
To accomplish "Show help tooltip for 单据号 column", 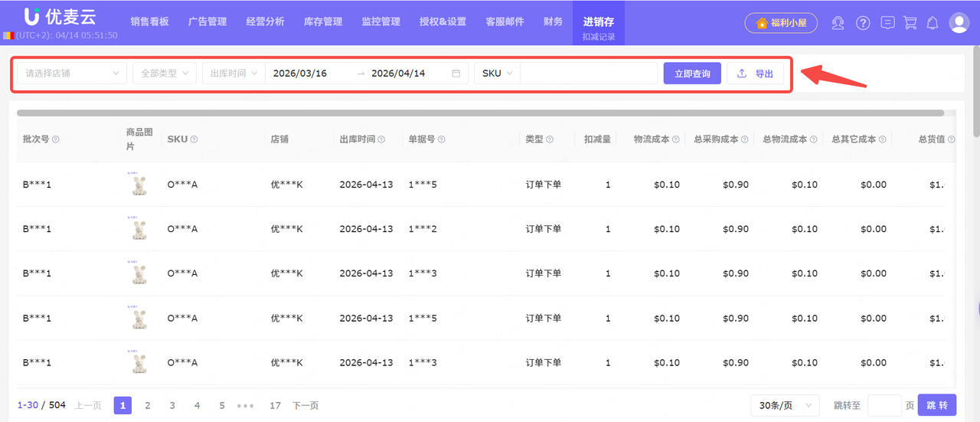I will pos(442,139).
